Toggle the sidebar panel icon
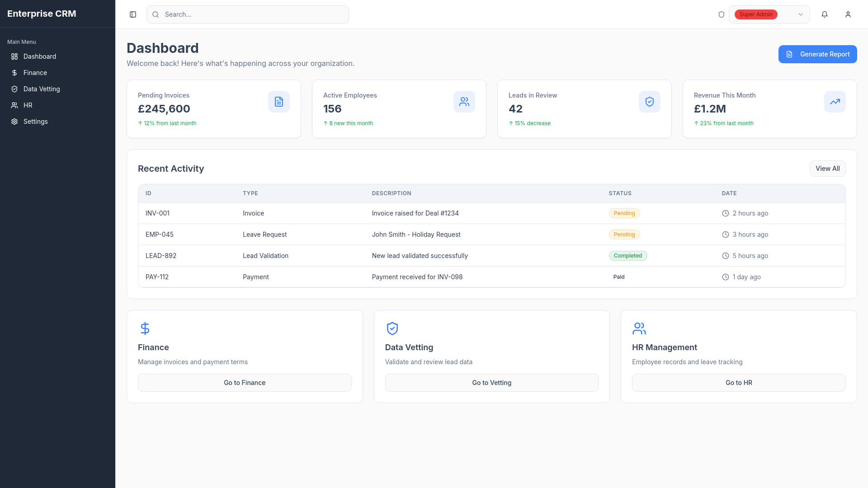868x488 pixels. [x=133, y=14]
